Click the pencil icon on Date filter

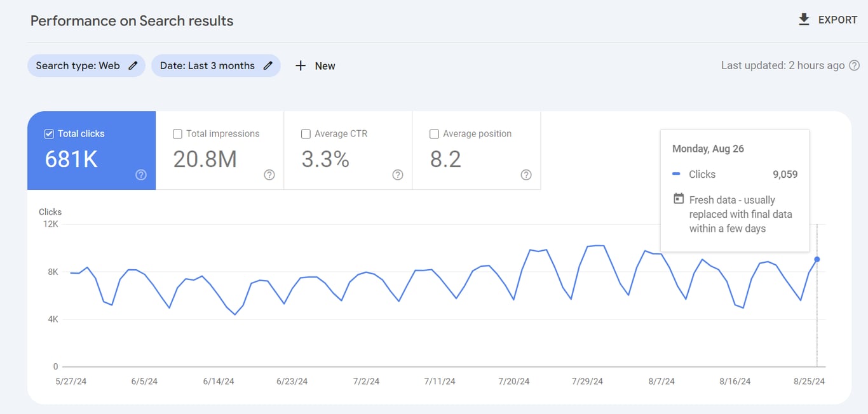point(268,65)
